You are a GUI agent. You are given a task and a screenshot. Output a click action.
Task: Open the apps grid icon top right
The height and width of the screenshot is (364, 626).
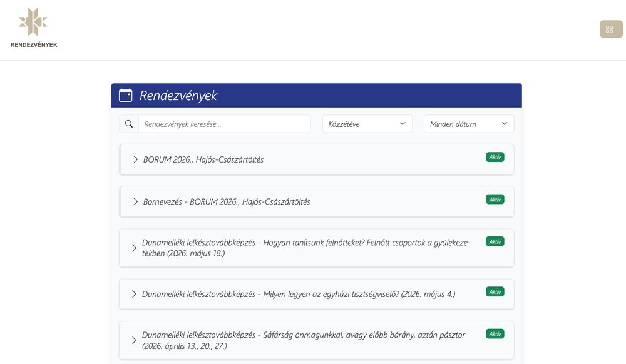pyautogui.click(x=611, y=29)
